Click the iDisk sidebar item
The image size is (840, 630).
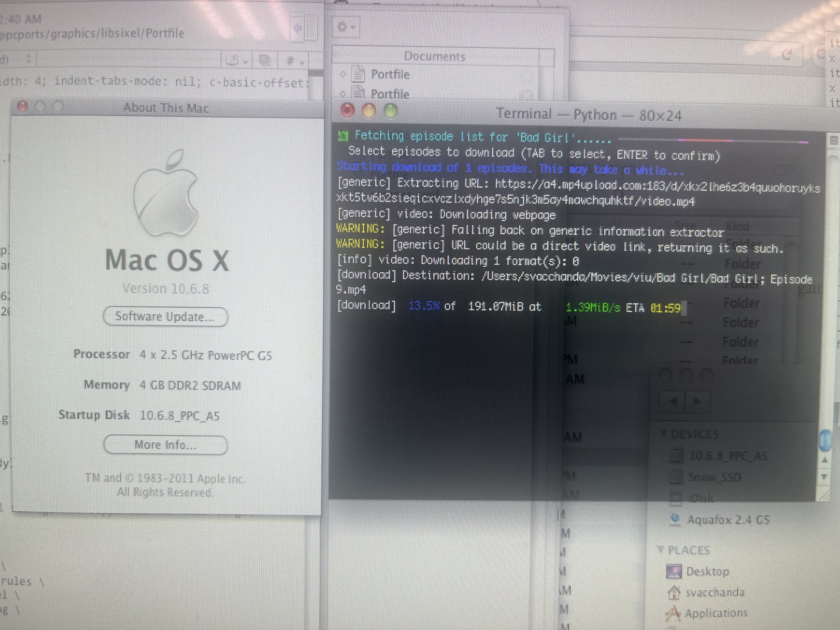[x=701, y=499]
